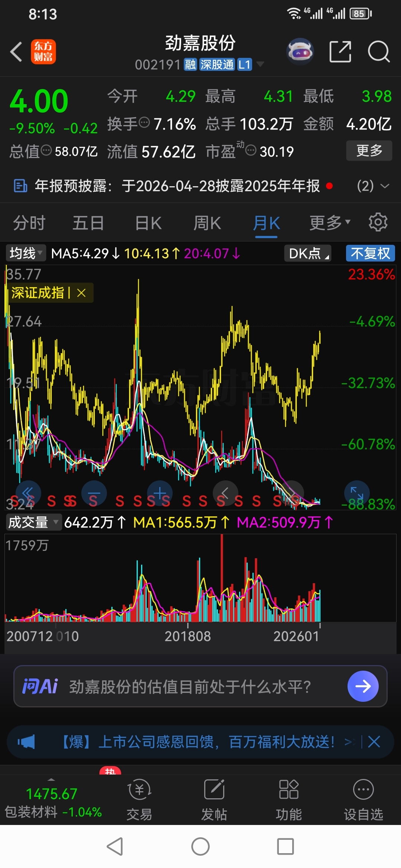
Task: Close the promotional banner
Action: [374, 742]
